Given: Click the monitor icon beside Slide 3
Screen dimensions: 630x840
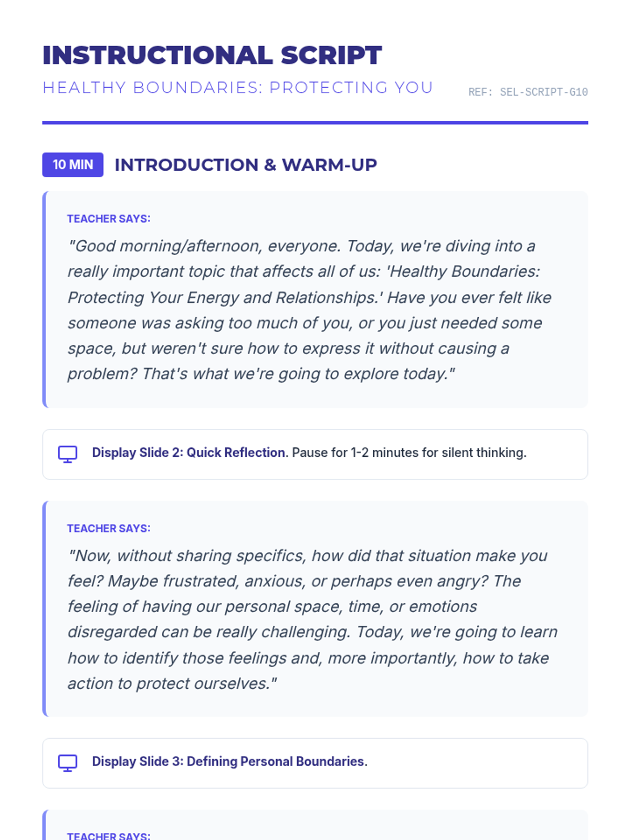Looking at the screenshot, I should pos(67,763).
